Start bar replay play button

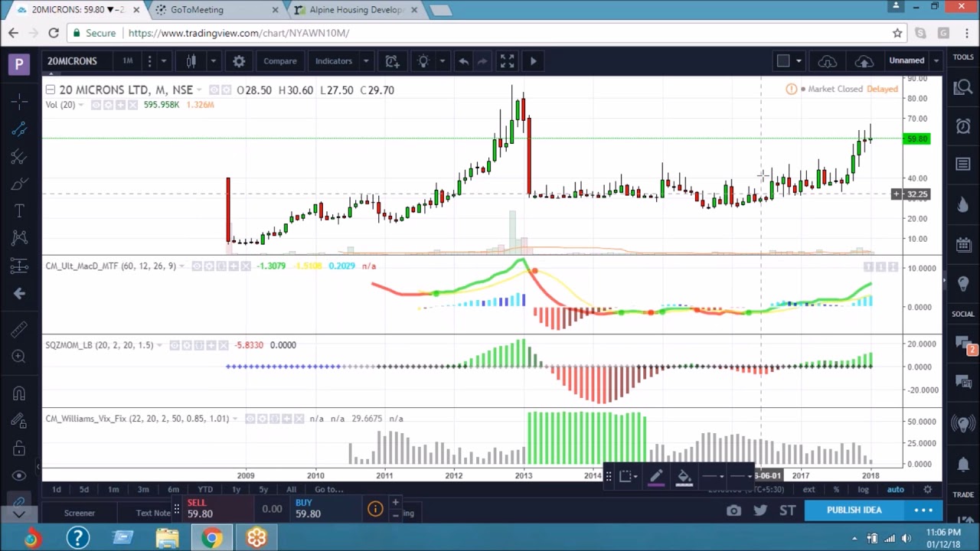pyautogui.click(x=534, y=61)
